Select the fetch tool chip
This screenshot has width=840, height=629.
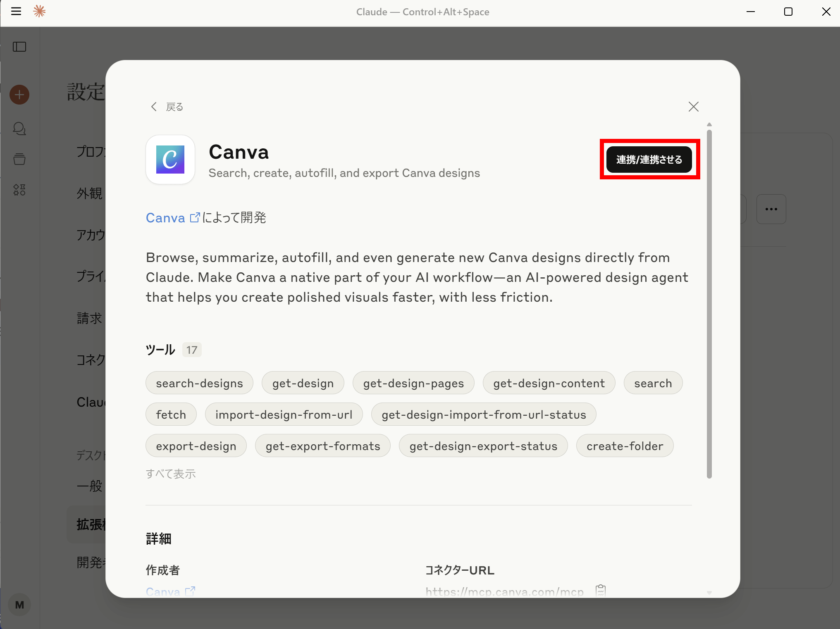(171, 415)
